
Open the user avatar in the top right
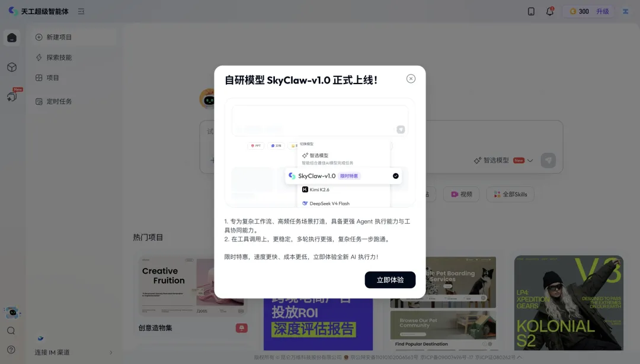point(625,11)
